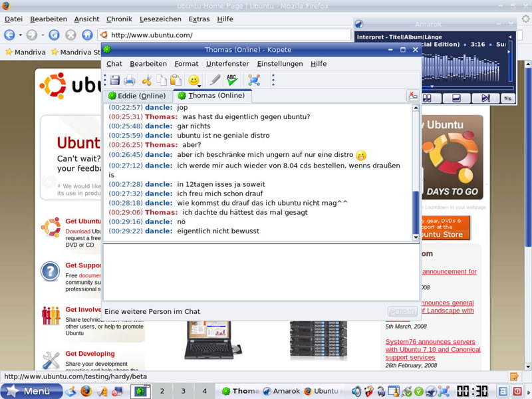Click the Mandriva bookmark in bookmarks toolbar
This screenshot has height=399, width=532.
point(25,52)
